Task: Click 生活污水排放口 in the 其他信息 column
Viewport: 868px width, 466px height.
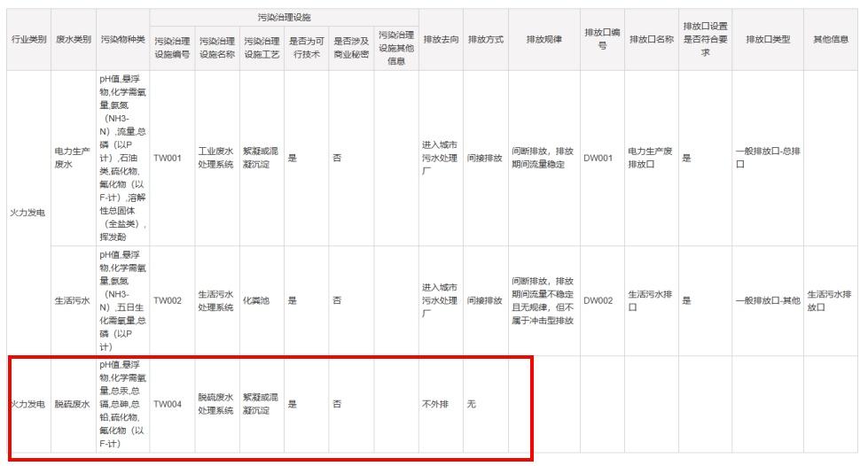Action: pos(830,300)
